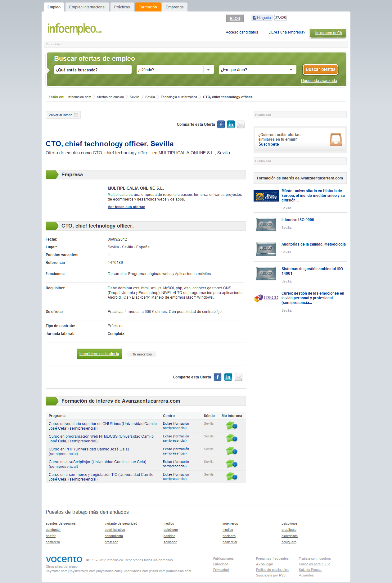Click the 37.925 likes counter
Image resolution: width=392 pixels, height=583 pixels.
pyautogui.click(x=281, y=18)
